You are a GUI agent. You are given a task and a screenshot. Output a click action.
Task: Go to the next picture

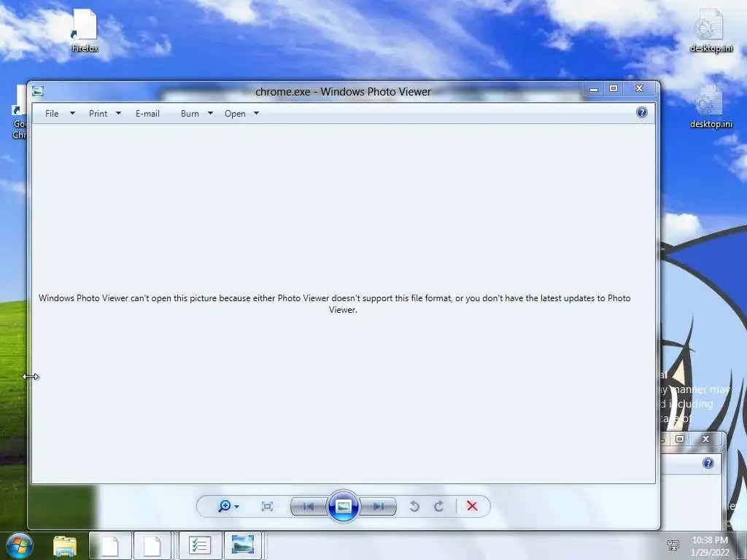coord(379,506)
